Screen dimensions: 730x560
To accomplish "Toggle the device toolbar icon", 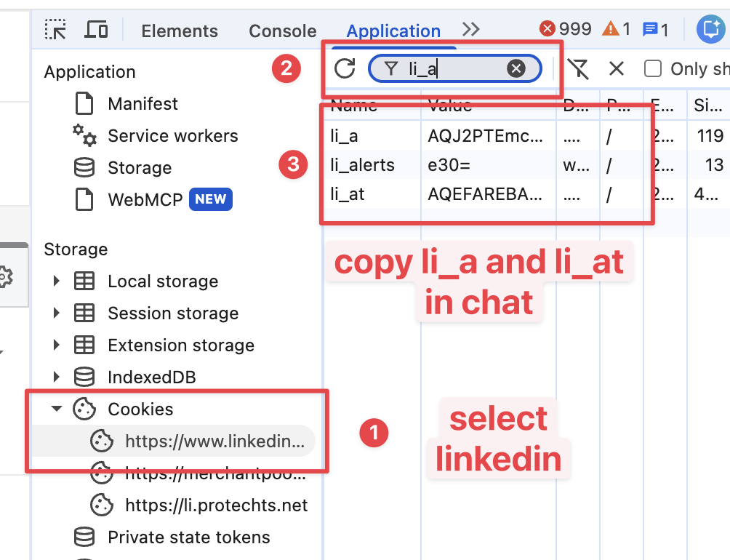I will tap(96, 30).
